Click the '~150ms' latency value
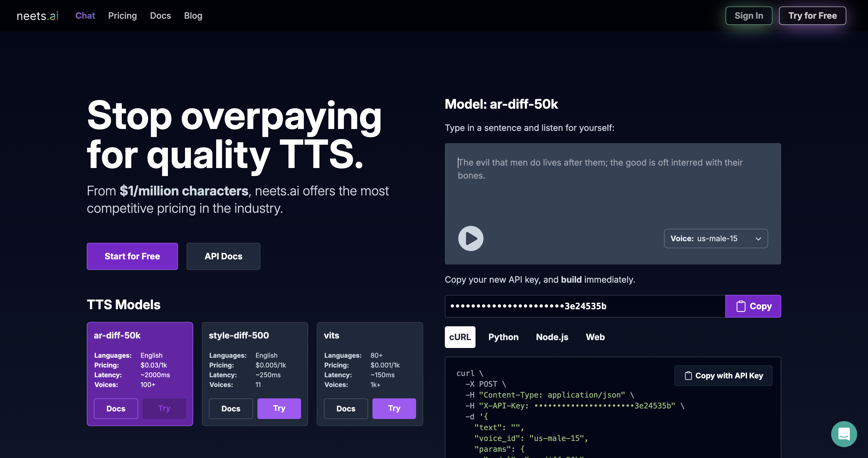Screen dimensions: 868x458 (382, 375)
